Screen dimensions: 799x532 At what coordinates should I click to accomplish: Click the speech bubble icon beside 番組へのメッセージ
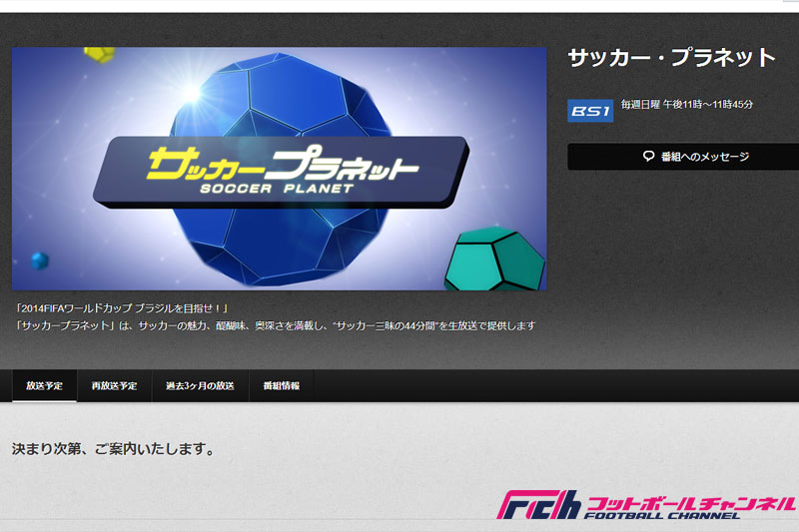tap(648, 157)
